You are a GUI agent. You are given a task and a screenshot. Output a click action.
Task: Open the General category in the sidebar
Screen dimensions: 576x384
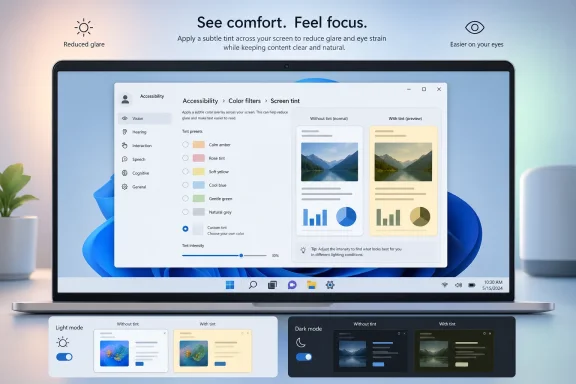click(145, 187)
